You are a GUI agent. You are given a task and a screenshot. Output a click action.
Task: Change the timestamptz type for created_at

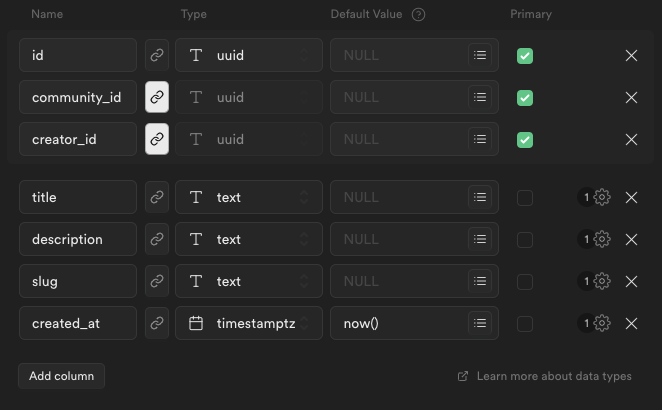[x=249, y=323]
